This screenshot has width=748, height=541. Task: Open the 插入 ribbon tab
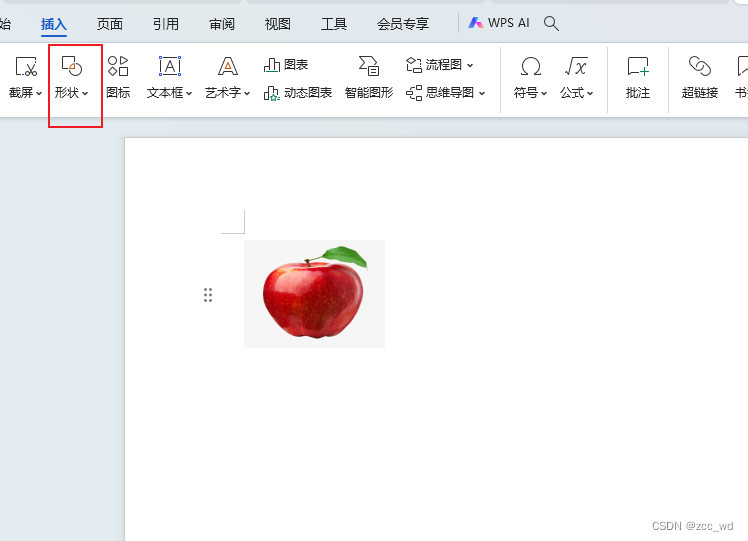[53, 24]
